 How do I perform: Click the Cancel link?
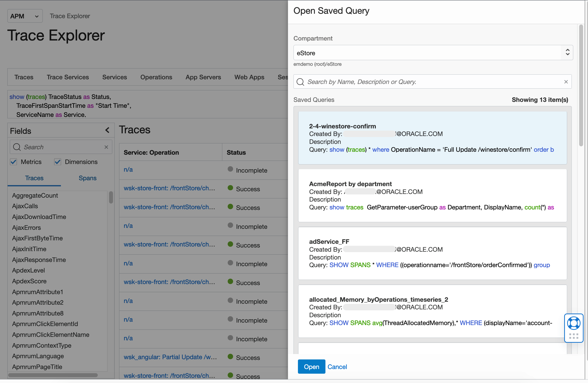click(x=337, y=367)
